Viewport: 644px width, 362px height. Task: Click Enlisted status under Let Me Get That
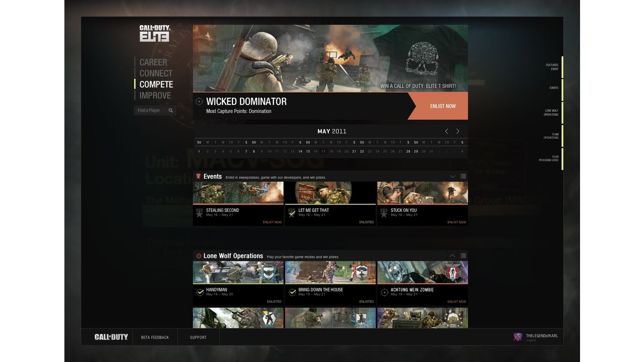click(366, 222)
